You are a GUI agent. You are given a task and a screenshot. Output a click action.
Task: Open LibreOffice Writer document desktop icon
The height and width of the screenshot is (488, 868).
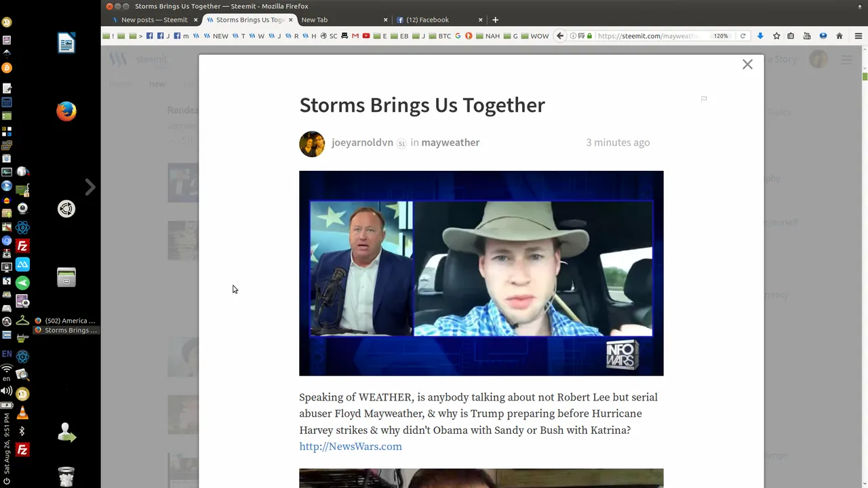pyautogui.click(x=66, y=43)
